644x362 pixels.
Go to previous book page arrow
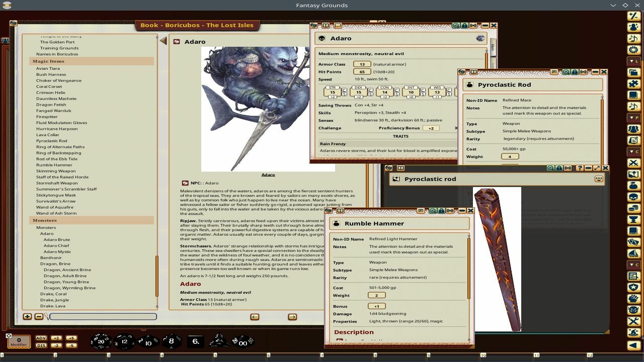255,317
